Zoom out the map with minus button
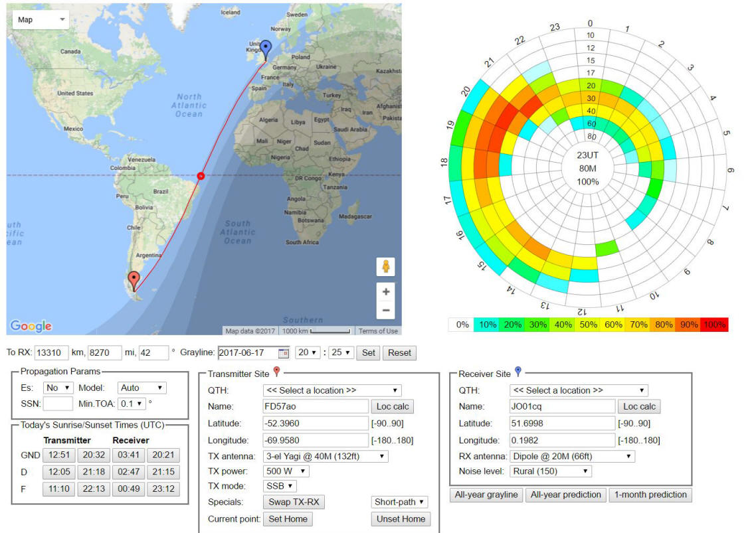This screenshot has width=756, height=533. pos(385,311)
